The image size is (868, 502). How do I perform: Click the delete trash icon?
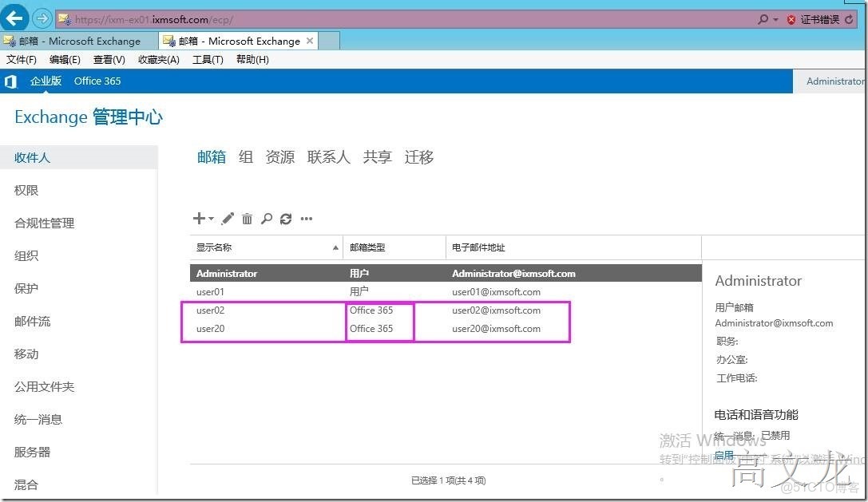coord(247,218)
